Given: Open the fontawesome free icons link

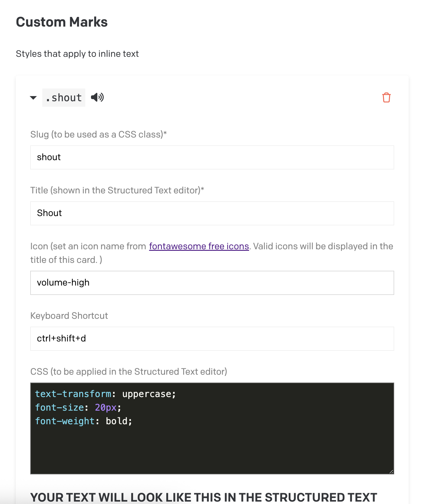Looking at the screenshot, I should (x=199, y=246).
